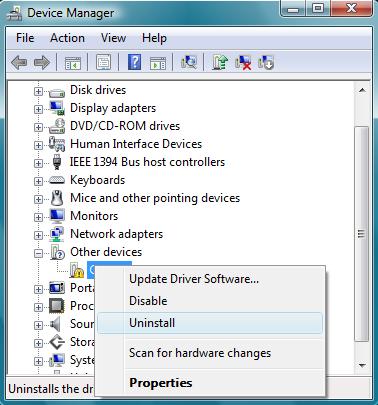The image size is (378, 405).
Task: Select Keyboards in the device tree
Action: click(97, 180)
